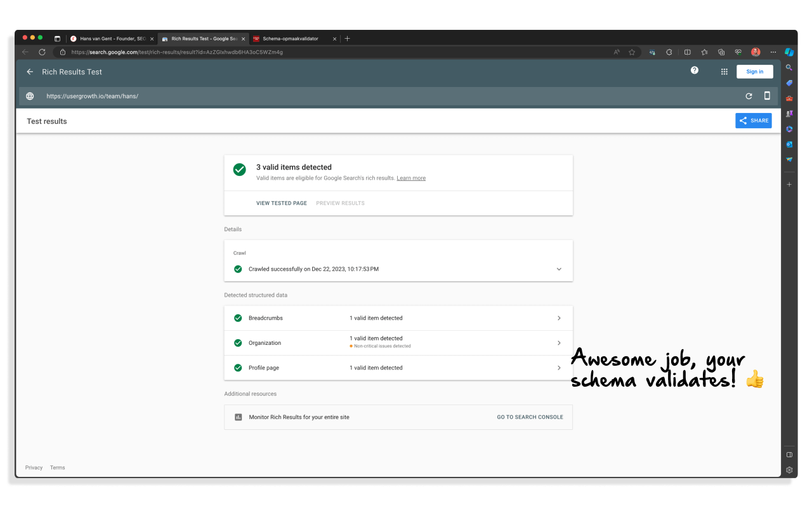This screenshot has height=508, width=812.
Task: Click VIEW TESTED PAGE
Action: [x=282, y=203]
